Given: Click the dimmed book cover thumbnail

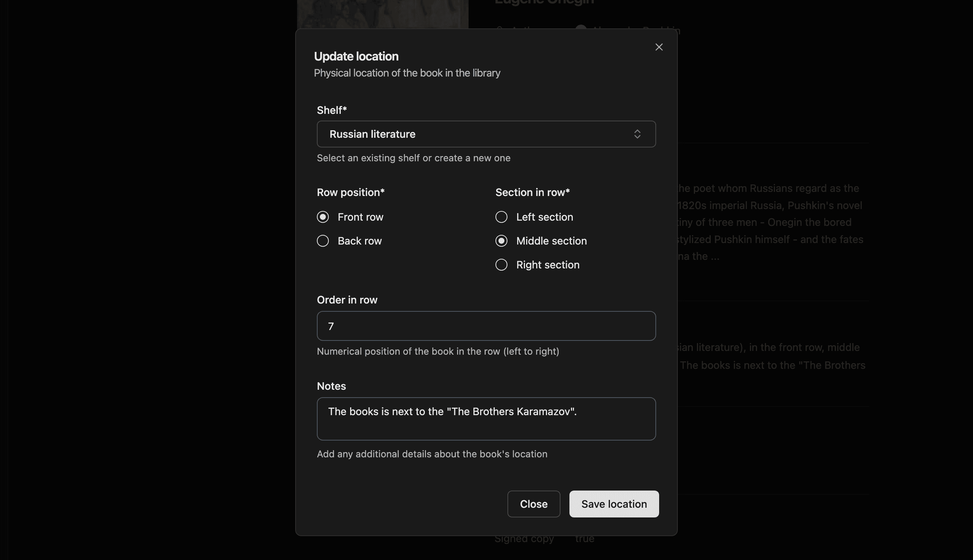Looking at the screenshot, I should [382, 13].
